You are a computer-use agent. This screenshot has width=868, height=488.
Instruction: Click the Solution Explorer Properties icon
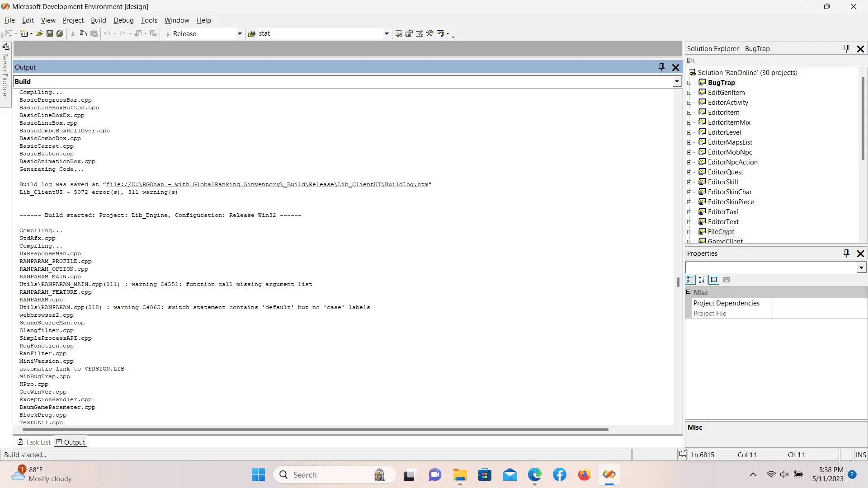pos(691,61)
